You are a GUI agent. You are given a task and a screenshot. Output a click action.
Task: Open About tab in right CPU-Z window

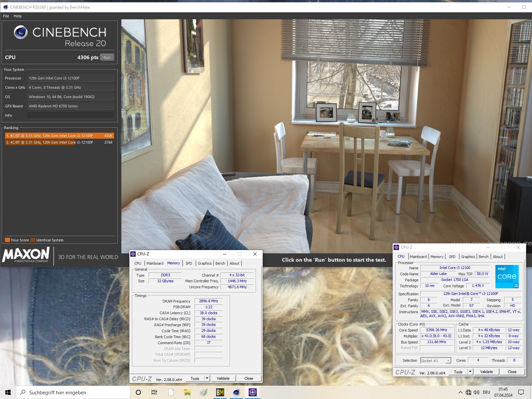tap(498, 257)
